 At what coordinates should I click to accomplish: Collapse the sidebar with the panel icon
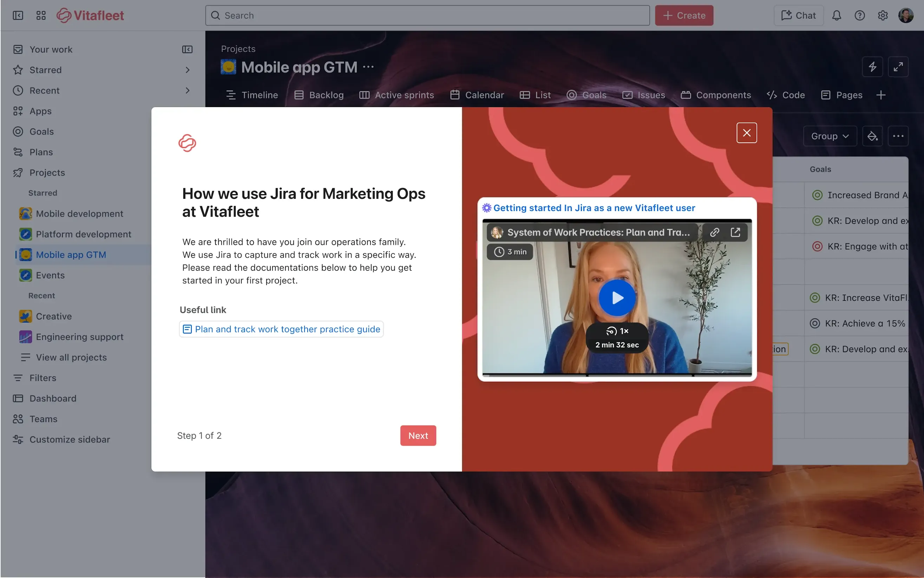coord(18,15)
